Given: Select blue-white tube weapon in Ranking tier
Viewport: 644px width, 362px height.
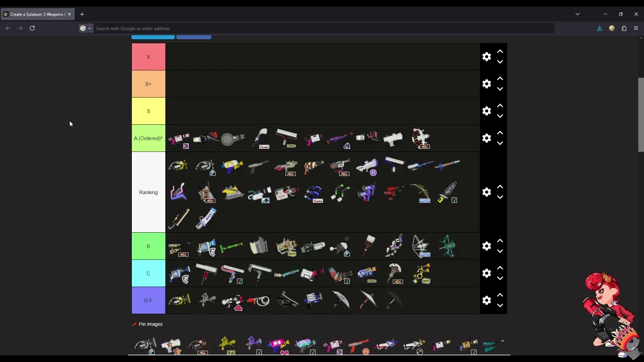Looking at the screenshot, I should 206,219.
